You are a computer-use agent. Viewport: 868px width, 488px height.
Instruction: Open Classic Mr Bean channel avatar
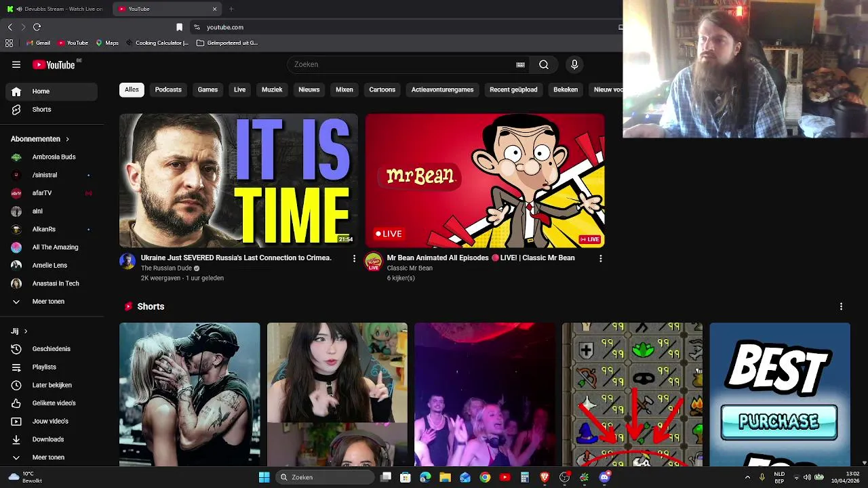[373, 262]
